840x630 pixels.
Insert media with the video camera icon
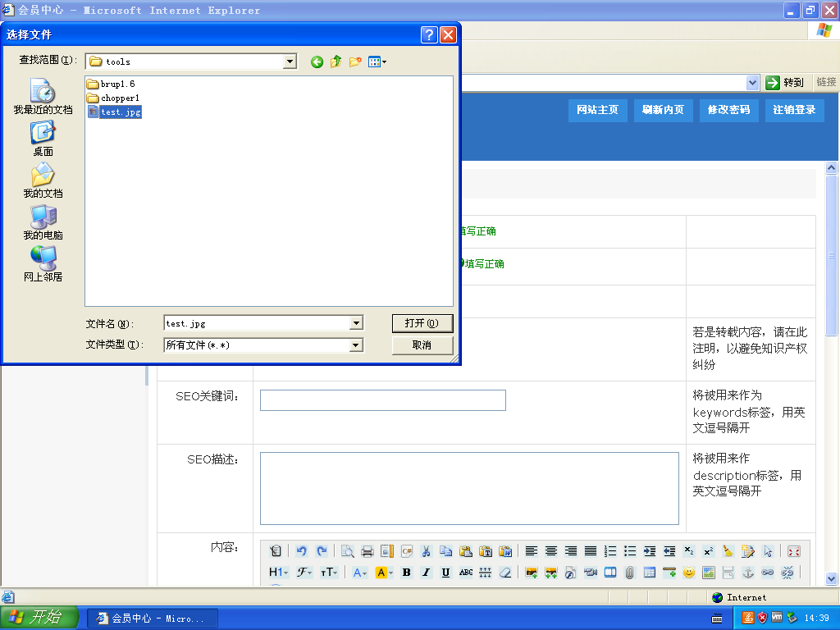pos(591,572)
